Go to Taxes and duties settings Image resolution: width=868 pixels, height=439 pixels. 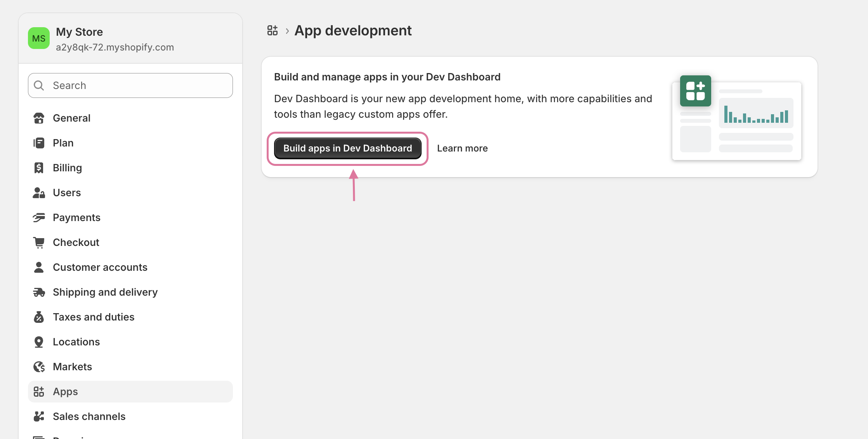94,317
